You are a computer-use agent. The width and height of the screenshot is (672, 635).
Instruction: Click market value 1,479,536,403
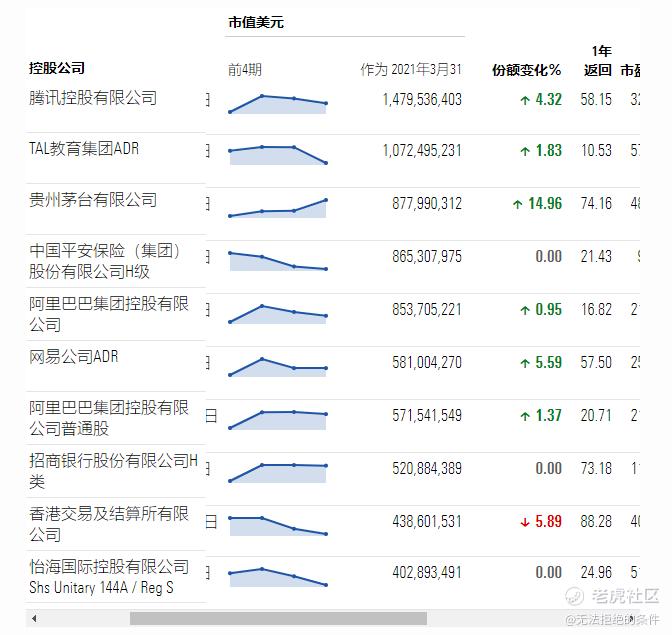click(x=422, y=99)
